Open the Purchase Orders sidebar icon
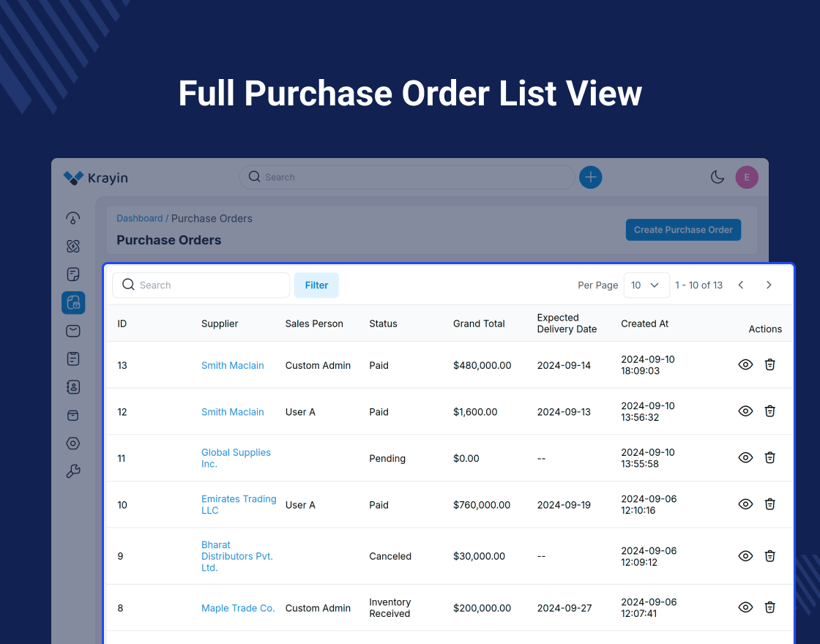This screenshot has width=820, height=644. [73, 303]
